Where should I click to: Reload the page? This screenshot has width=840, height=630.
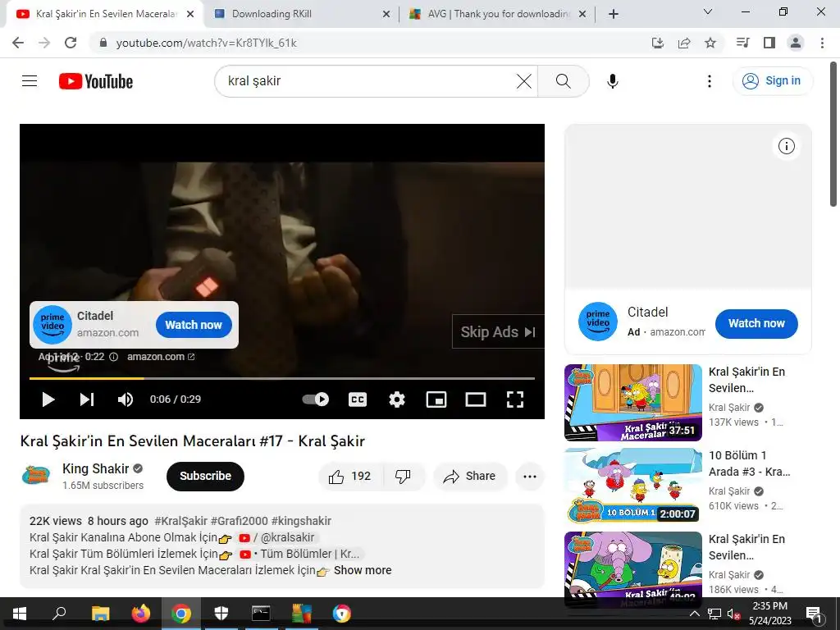coord(71,43)
